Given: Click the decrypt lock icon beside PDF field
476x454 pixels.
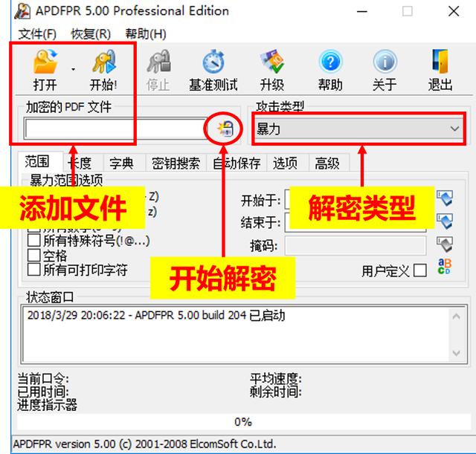Looking at the screenshot, I should coord(225,129).
